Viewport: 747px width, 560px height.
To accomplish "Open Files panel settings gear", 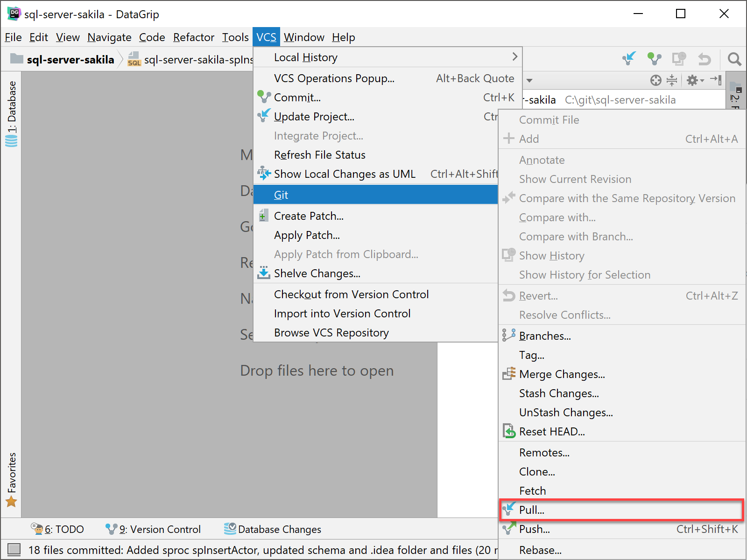I will click(x=695, y=80).
